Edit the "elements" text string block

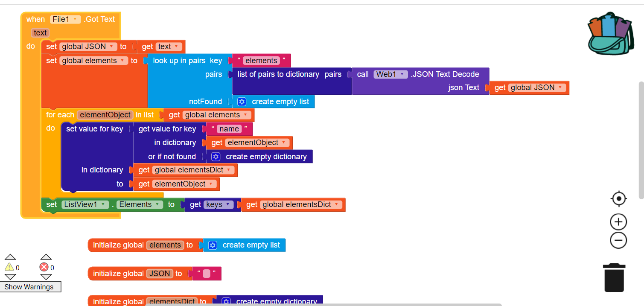coord(261,61)
